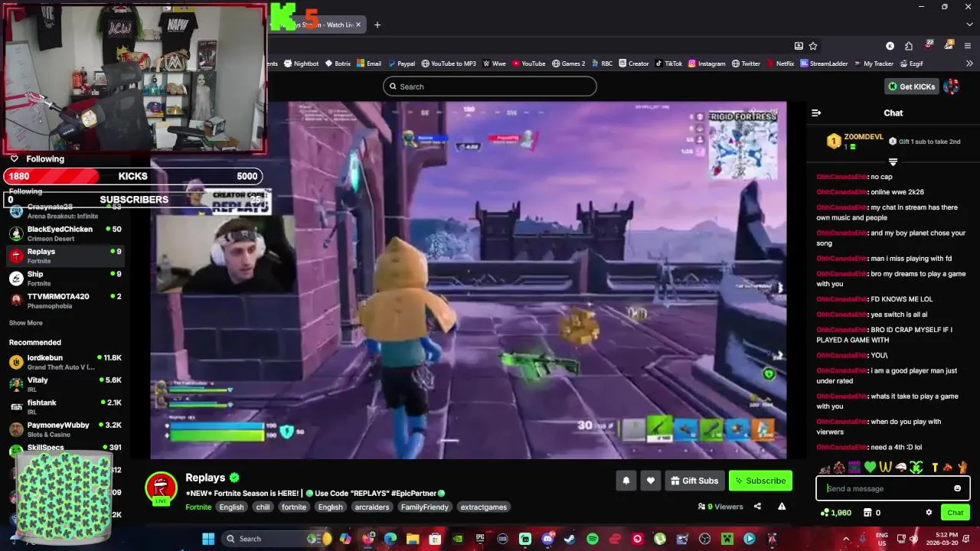Click the Following heart icon in sidebar
Screen dimensions: 980x551
pyautogui.click(x=14, y=158)
